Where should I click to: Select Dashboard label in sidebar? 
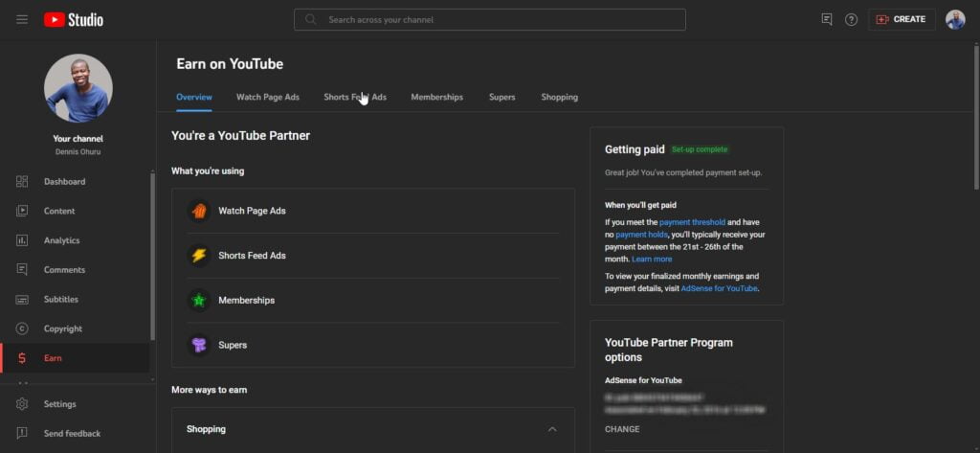pos(64,181)
